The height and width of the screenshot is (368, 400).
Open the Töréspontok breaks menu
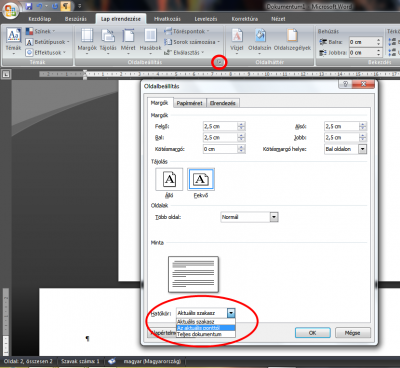coord(187,31)
